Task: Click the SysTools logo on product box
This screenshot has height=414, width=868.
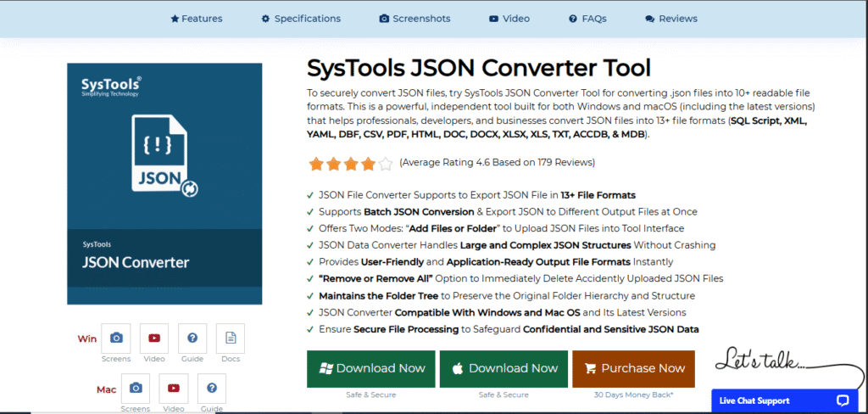Action: [111, 86]
